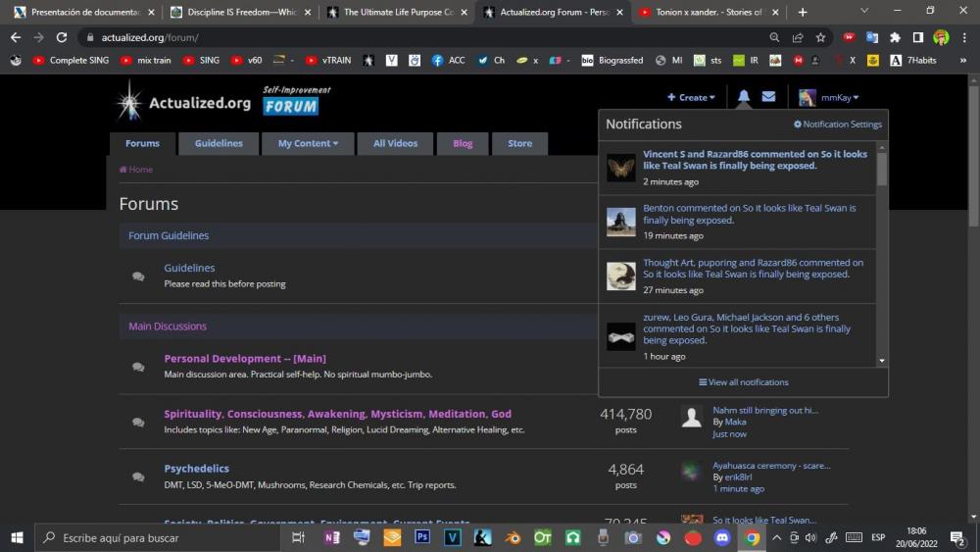This screenshot has height=552, width=980.
Task: Open the Guidelines navigation tab
Action: click(219, 143)
